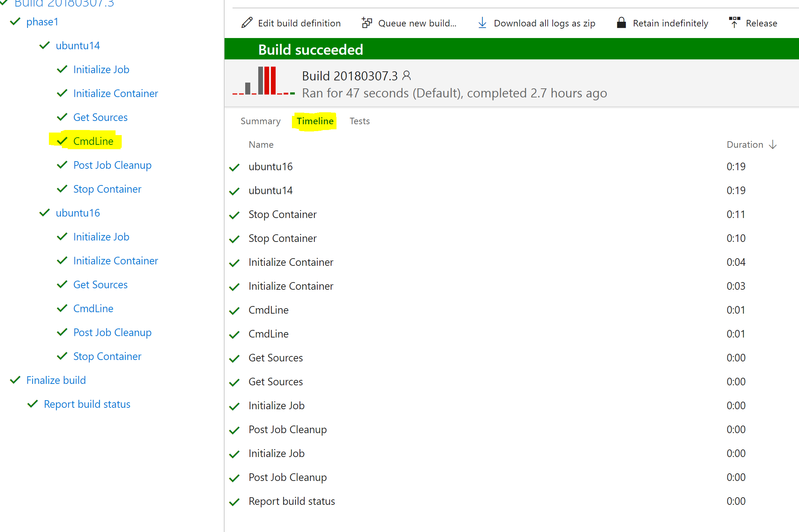Screen dimensions: 799x532
Task: Click the Download all logs as zip icon
Action: click(x=482, y=22)
